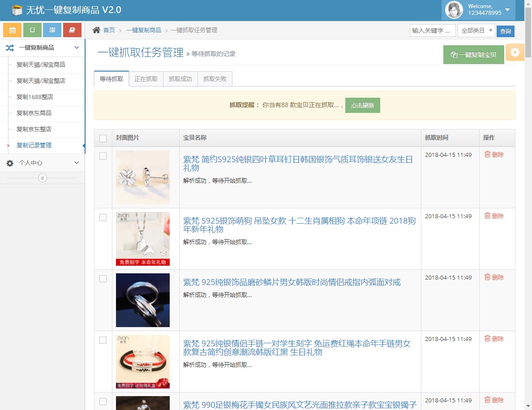Click the red book shortcut icon

[72, 30]
